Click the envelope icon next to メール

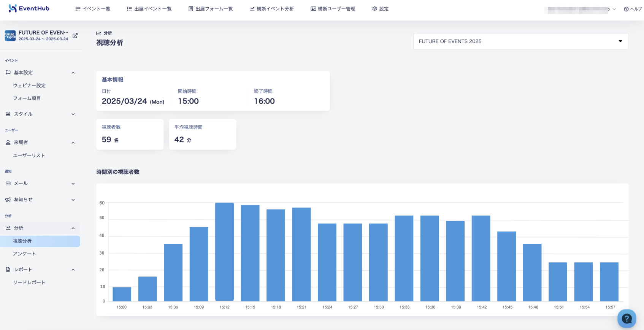8,183
